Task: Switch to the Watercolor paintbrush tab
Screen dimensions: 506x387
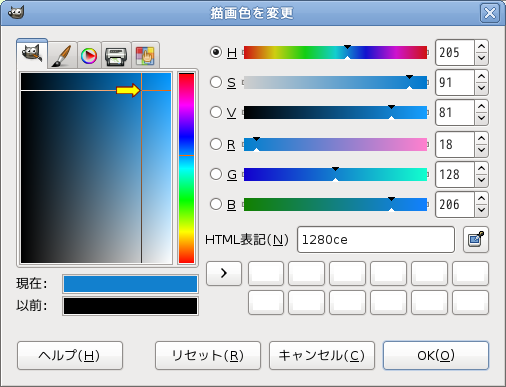Action: tap(62, 55)
